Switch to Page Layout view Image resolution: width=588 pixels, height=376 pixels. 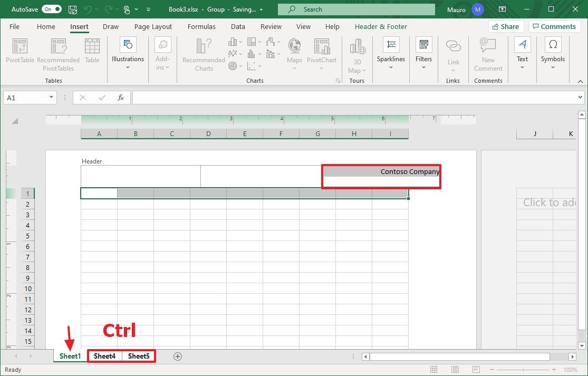[x=455, y=369]
